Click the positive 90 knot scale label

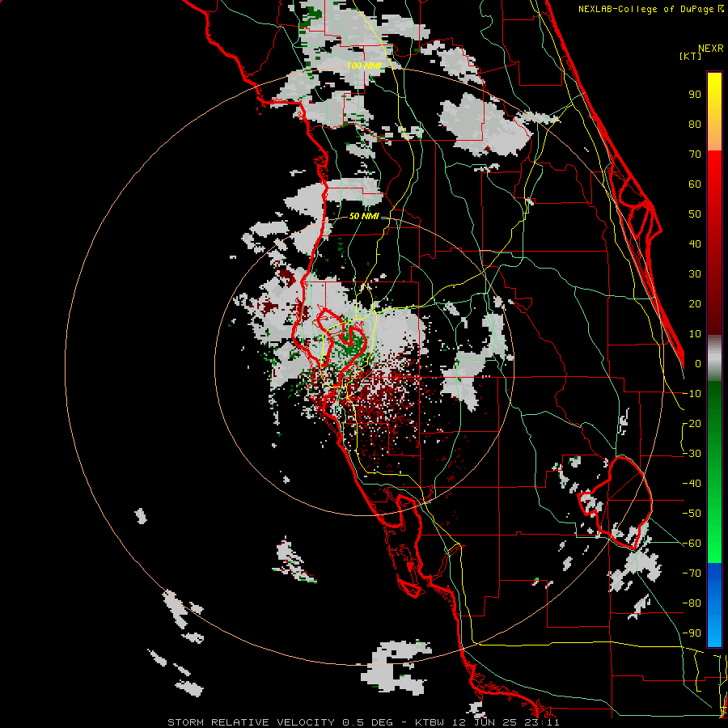695,95
